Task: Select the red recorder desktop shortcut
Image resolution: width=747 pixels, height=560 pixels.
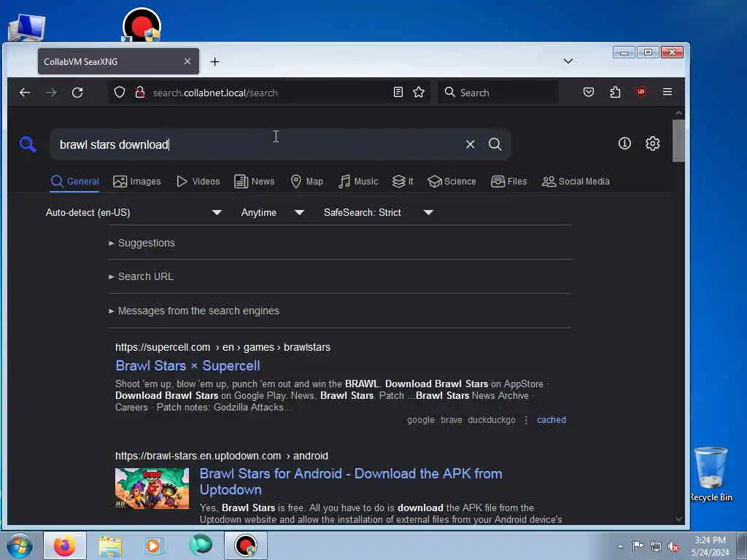Action: coord(142,25)
